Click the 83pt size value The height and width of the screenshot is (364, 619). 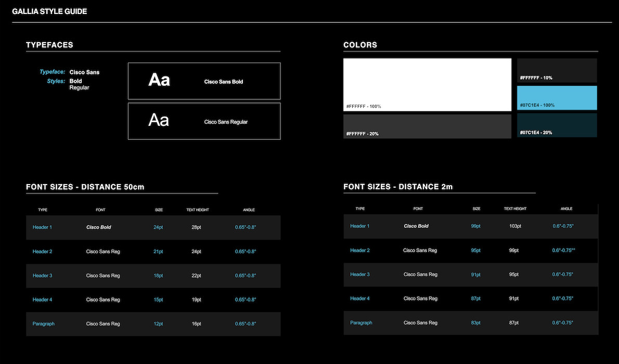476,322
